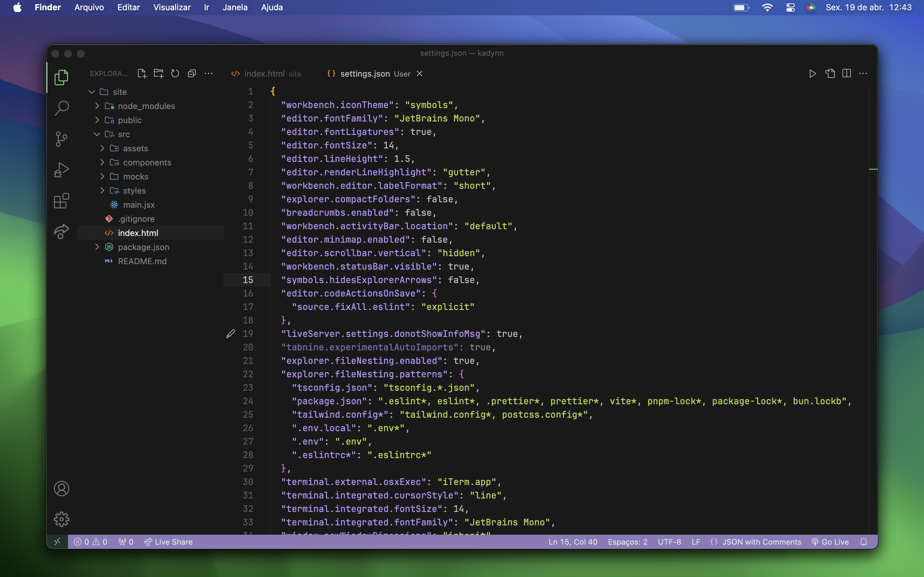Open the Search view in activity bar
The width and height of the screenshot is (924, 577).
[62, 108]
